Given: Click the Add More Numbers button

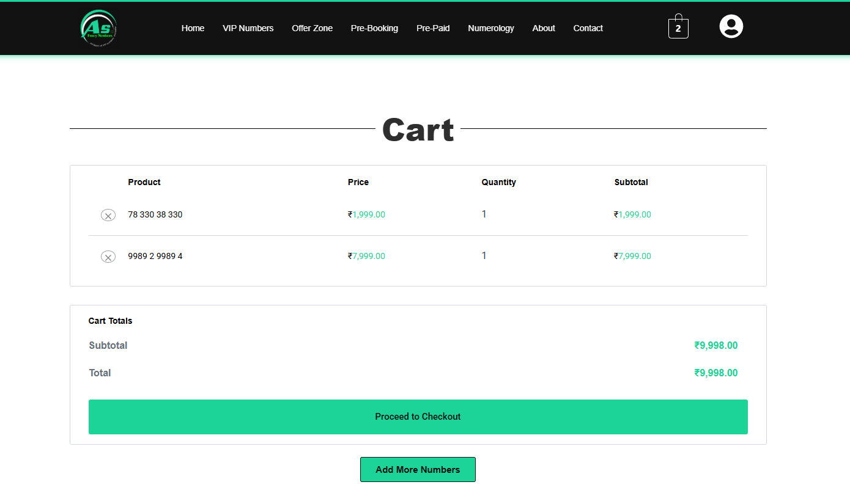Looking at the screenshot, I should point(418,469).
